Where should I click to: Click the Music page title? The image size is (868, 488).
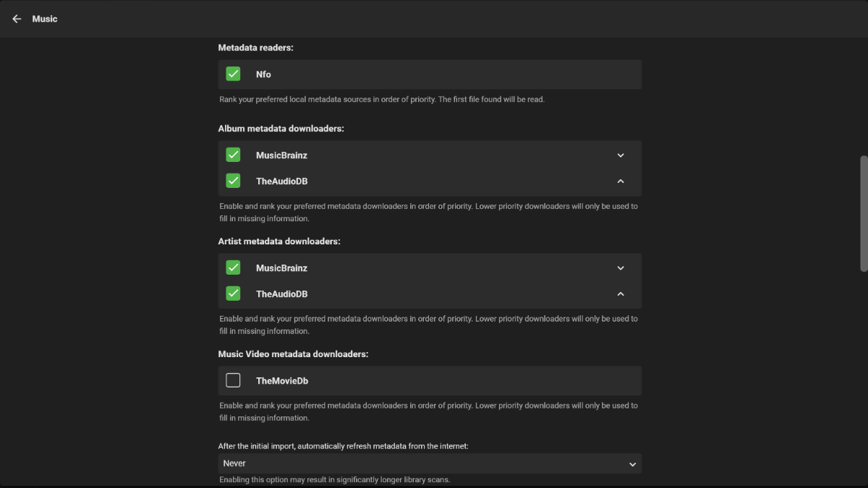[45, 19]
